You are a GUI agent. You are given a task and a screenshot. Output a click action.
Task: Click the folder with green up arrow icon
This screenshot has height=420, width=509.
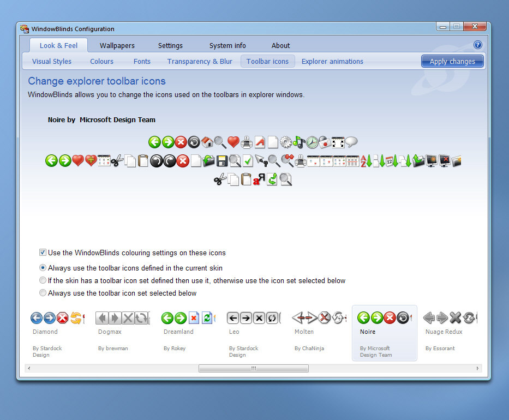(x=418, y=161)
